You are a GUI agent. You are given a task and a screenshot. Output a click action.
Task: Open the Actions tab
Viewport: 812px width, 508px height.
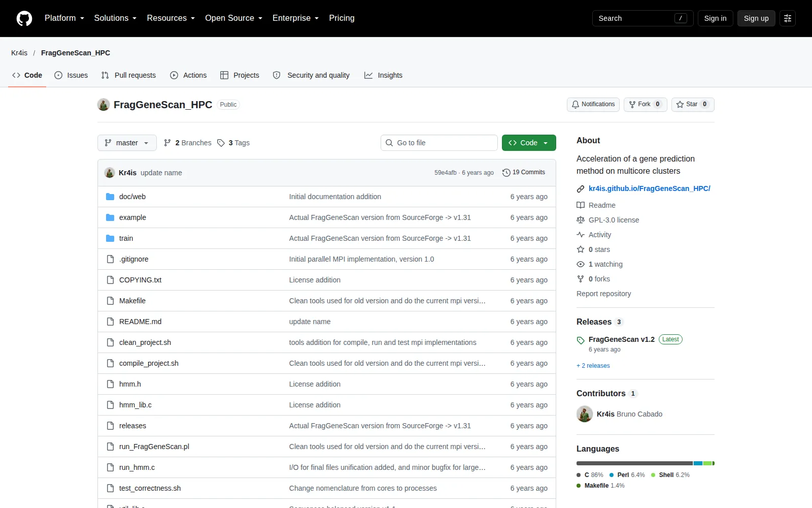188,75
